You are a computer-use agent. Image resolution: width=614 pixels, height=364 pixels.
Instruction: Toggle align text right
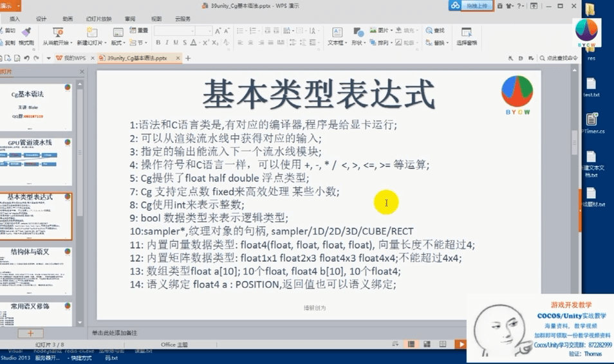pos(261,42)
